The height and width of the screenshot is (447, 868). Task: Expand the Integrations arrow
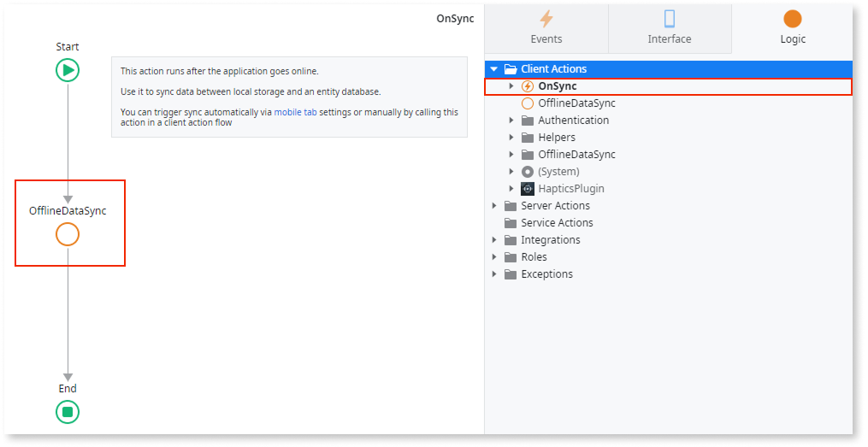494,240
